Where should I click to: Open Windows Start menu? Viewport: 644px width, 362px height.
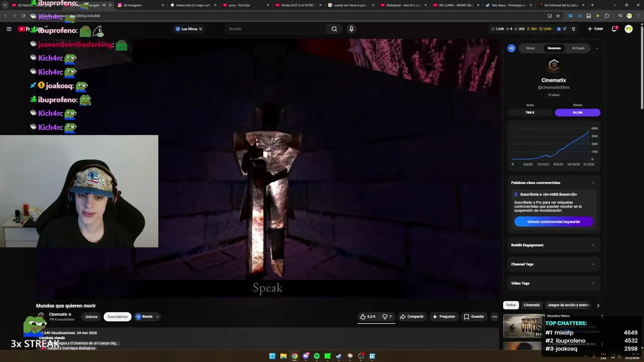[272, 356]
